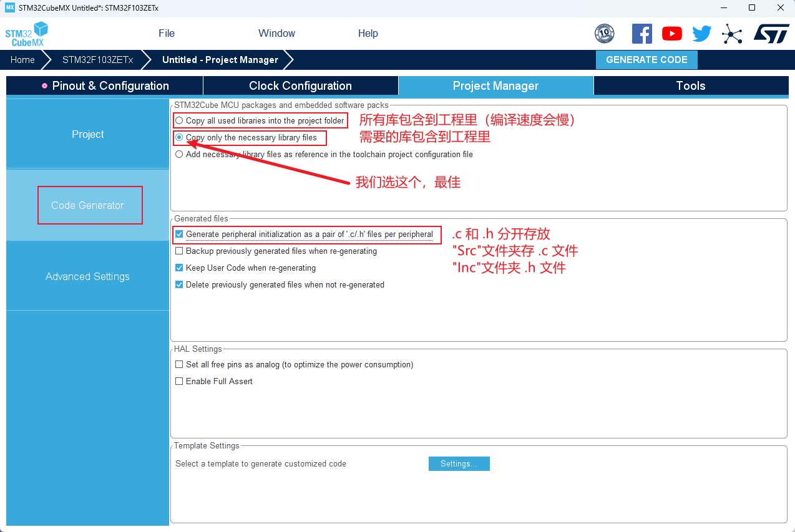Enable Backup previously generated files checkbox
Image resolution: width=795 pixels, height=532 pixels.
(180, 251)
